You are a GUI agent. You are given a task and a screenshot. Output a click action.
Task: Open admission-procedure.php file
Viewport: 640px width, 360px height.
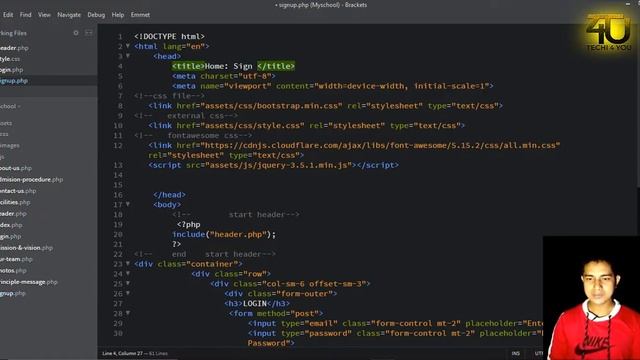[x=31, y=179]
